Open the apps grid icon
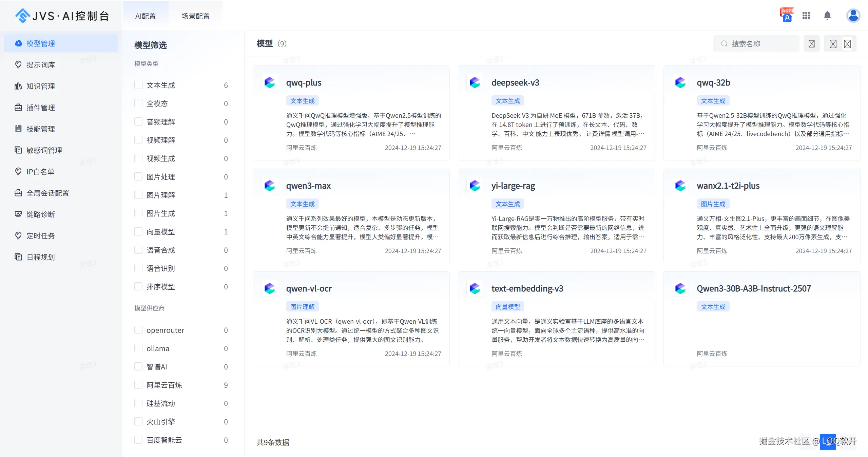Image resolution: width=868 pixels, height=457 pixels. tap(806, 16)
